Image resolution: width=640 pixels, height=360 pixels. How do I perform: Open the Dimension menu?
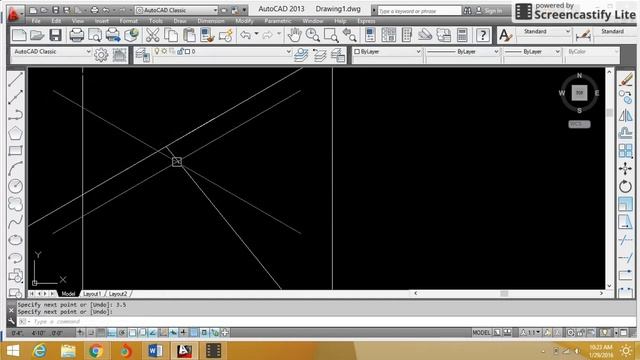coord(211,20)
